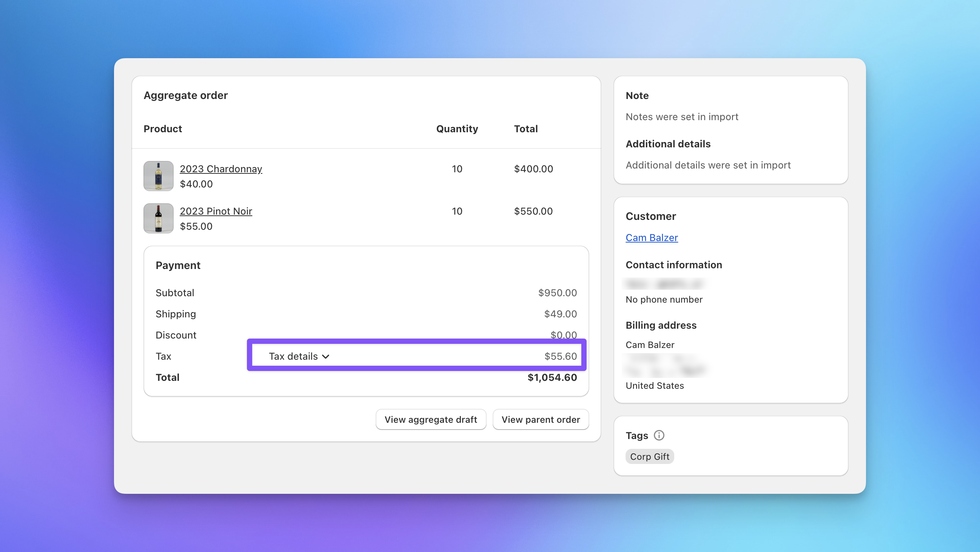The height and width of the screenshot is (552, 980).
Task: Open the Tags info tooltip icon
Action: (659, 435)
